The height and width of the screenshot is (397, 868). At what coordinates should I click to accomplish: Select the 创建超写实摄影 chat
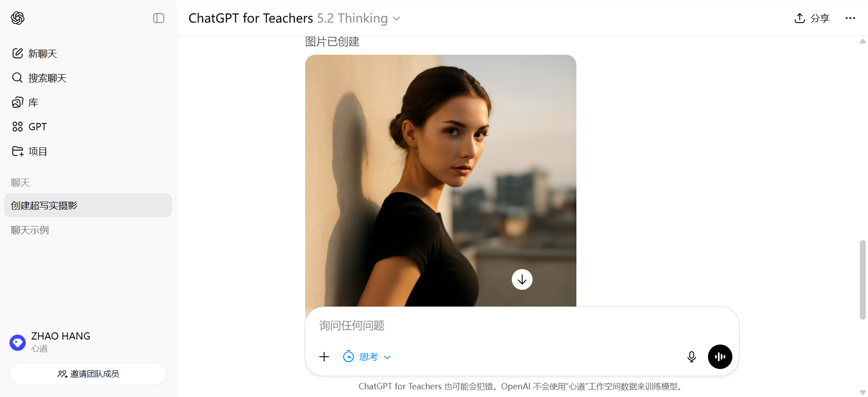(x=88, y=205)
